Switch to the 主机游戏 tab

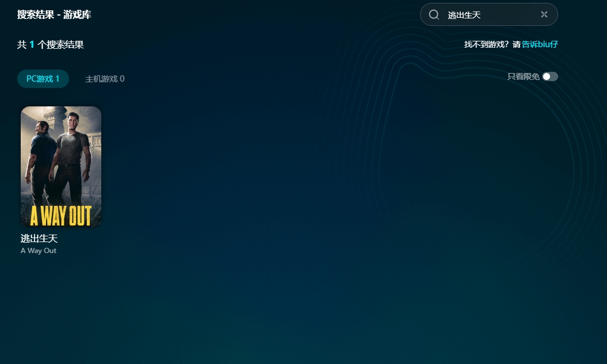(105, 79)
